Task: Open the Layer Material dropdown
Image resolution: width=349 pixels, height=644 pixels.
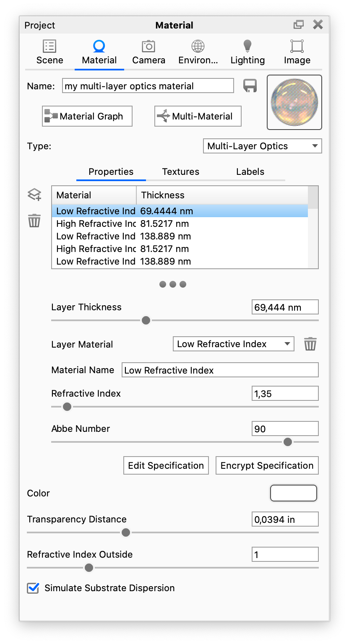Action: (233, 344)
